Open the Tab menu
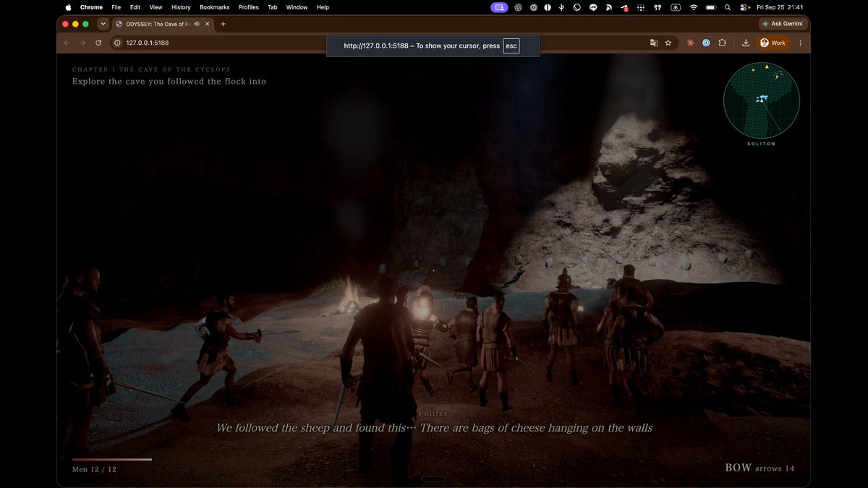The height and width of the screenshot is (488, 868). 273,7
